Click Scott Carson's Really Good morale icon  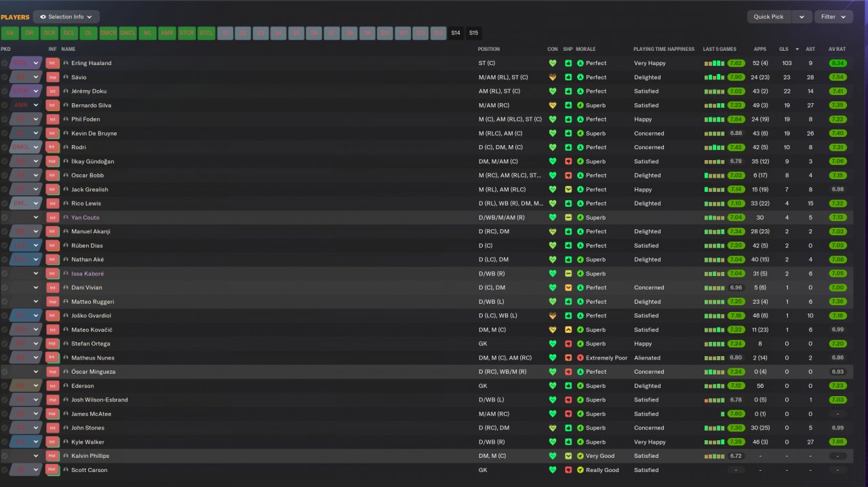pyautogui.click(x=580, y=470)
